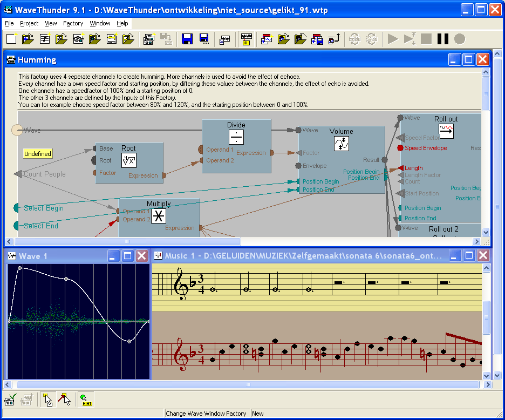Click the square Stop button
The width and height of the screenshot is (505, 420).
(x=426, y=39)
